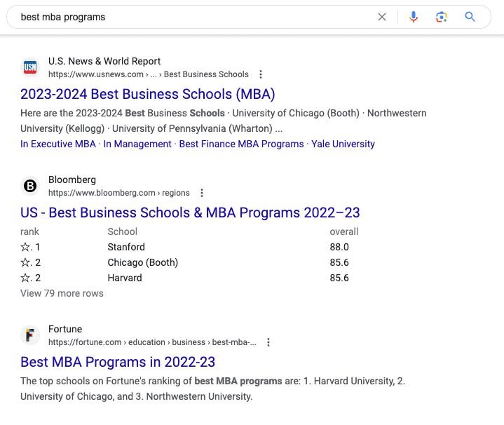Click the 'Fortune' site name
This screenshot has width=504, height=425.
tap(65, 329)
